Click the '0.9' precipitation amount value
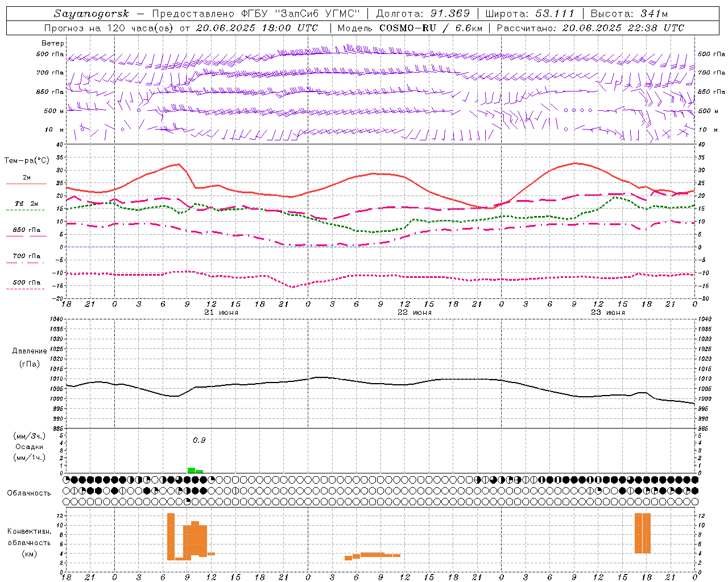The image size is (728, 582). 199,440
